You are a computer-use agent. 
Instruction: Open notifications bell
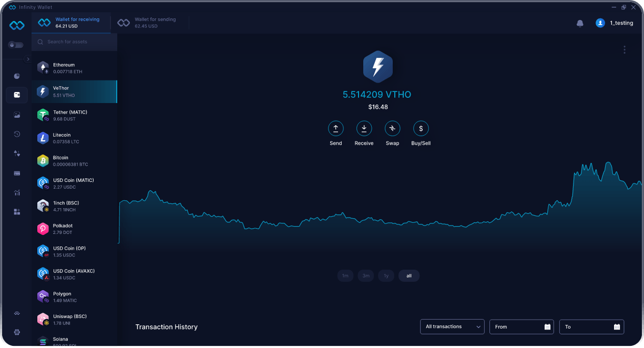pos(580,23)
